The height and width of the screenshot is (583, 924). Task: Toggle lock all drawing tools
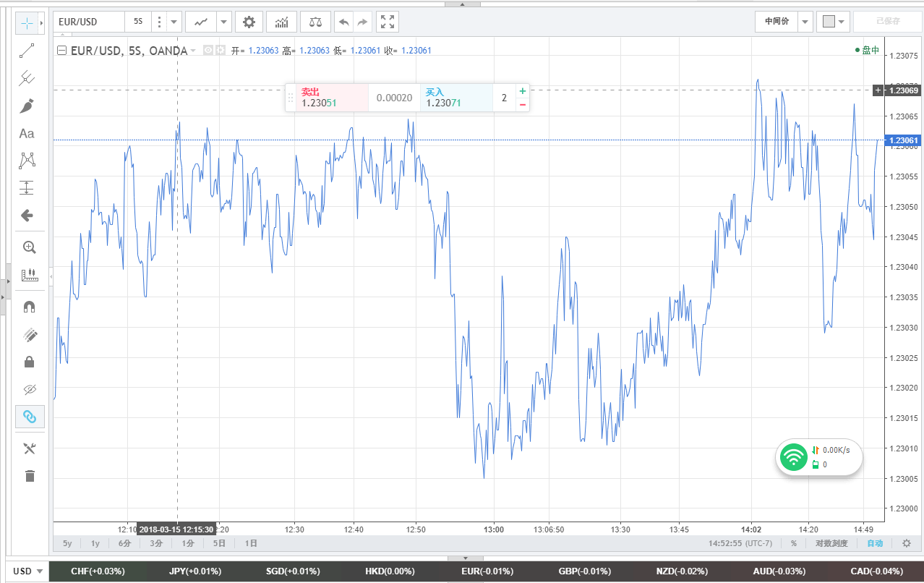point(30,362)
